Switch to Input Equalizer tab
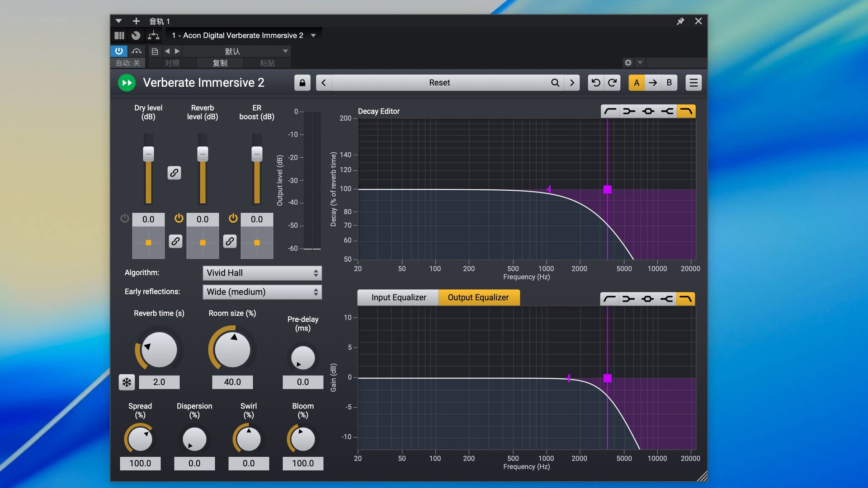Viewport: 868px width, 488px height. (398, 297)
